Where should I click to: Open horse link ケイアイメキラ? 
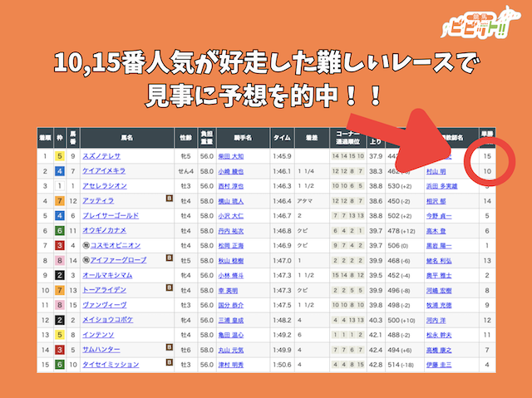click(104, 171)
